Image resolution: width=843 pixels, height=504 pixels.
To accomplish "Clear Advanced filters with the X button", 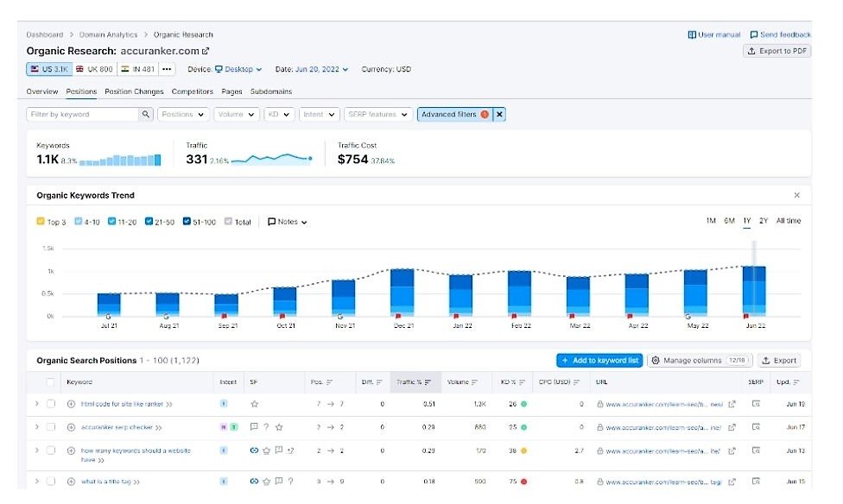I will pos(499,115).
